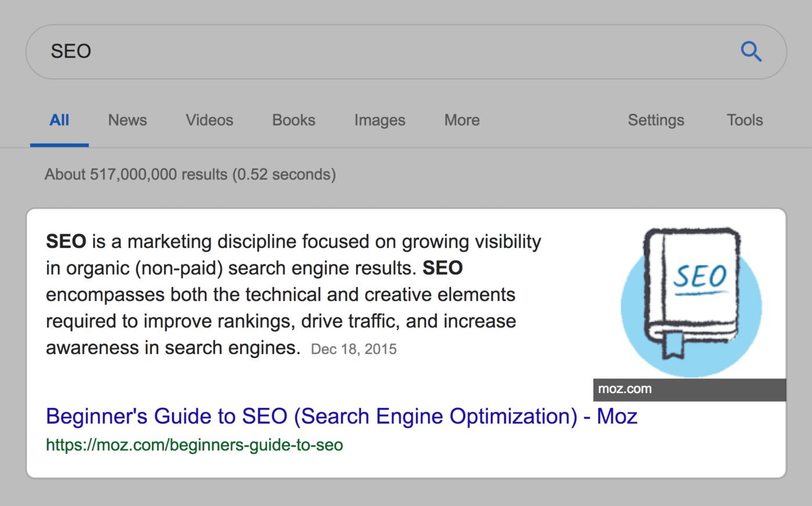Click the second bold SEO in the snippet
This screenshot has width=812, height=506.
(443, 268)
